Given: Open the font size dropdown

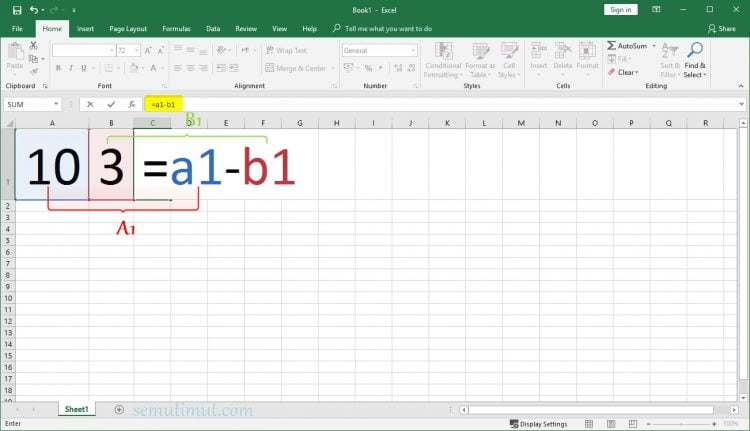Looking at the screenshot, I should point(137,50).
